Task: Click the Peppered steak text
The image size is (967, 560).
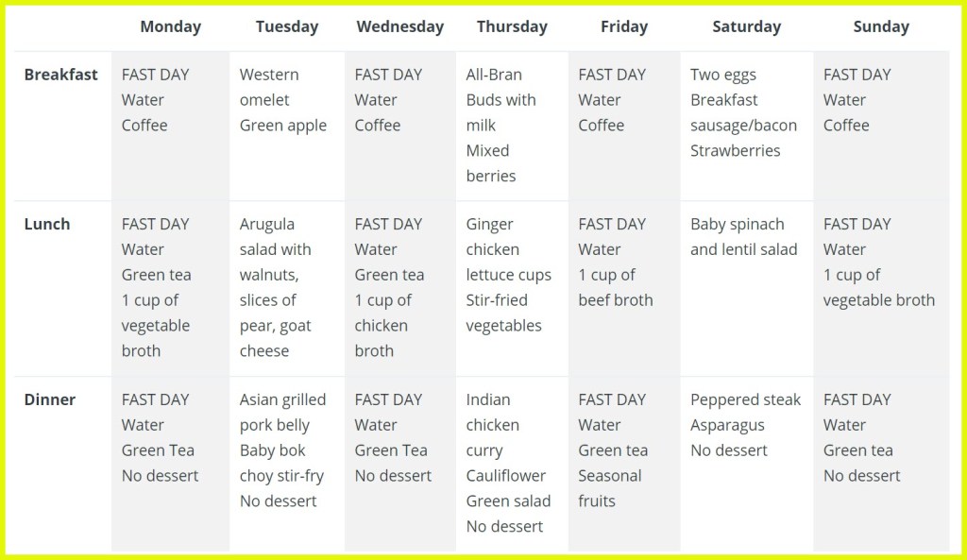Action: click(x=745, y=399)
